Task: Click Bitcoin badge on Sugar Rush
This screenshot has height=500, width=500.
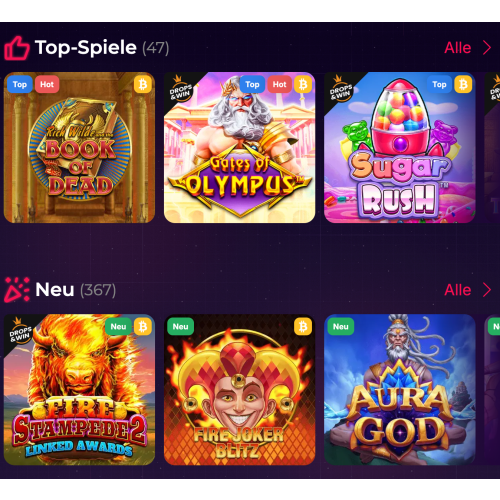Action: click(x=463, y=84)
